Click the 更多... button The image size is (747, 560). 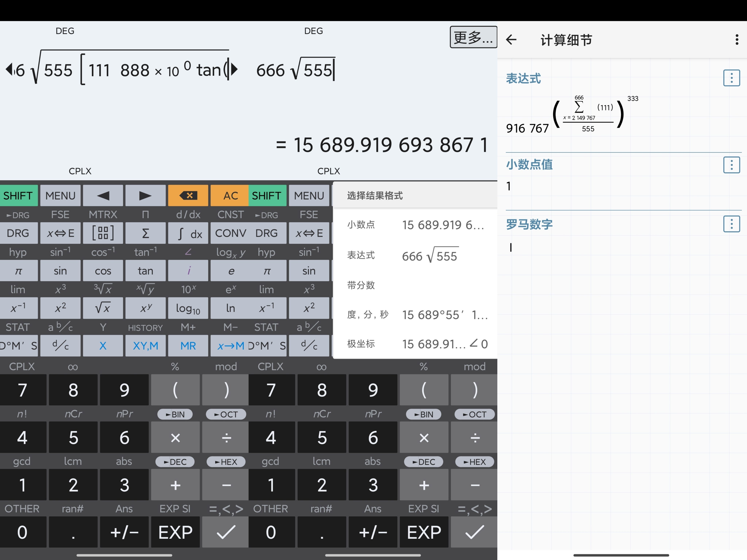(473, 37)
